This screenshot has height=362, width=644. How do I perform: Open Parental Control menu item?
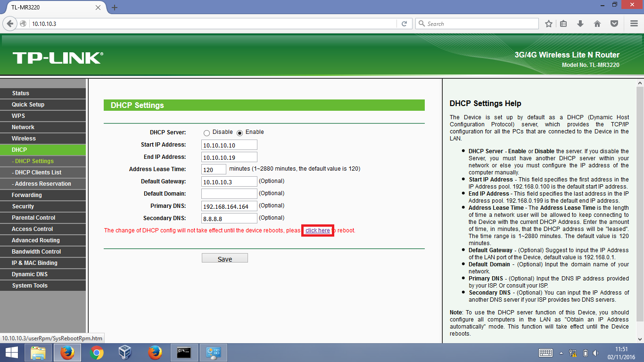tap(43, 218)
